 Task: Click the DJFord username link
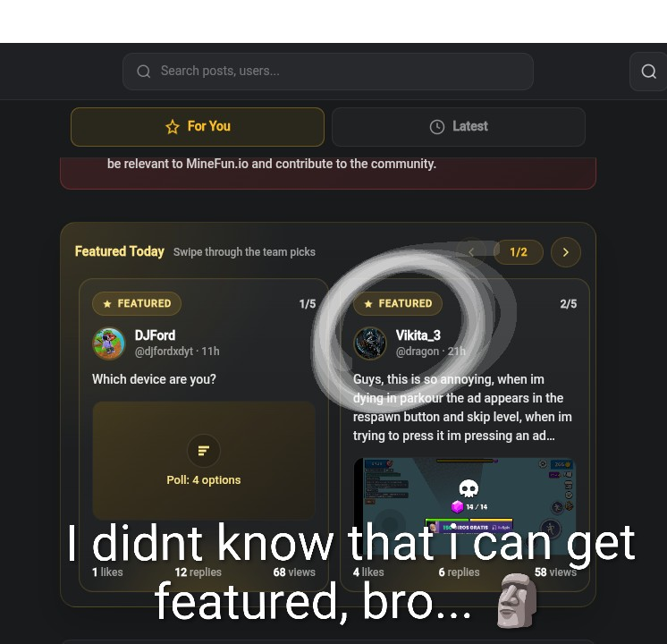pyautogui.click(x=155, y=335)
